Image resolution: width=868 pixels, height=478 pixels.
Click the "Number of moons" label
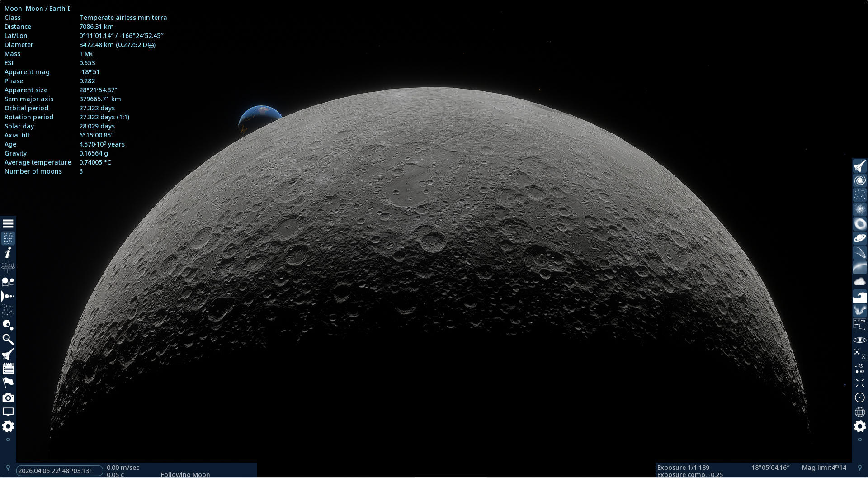[x=33, y=171]
